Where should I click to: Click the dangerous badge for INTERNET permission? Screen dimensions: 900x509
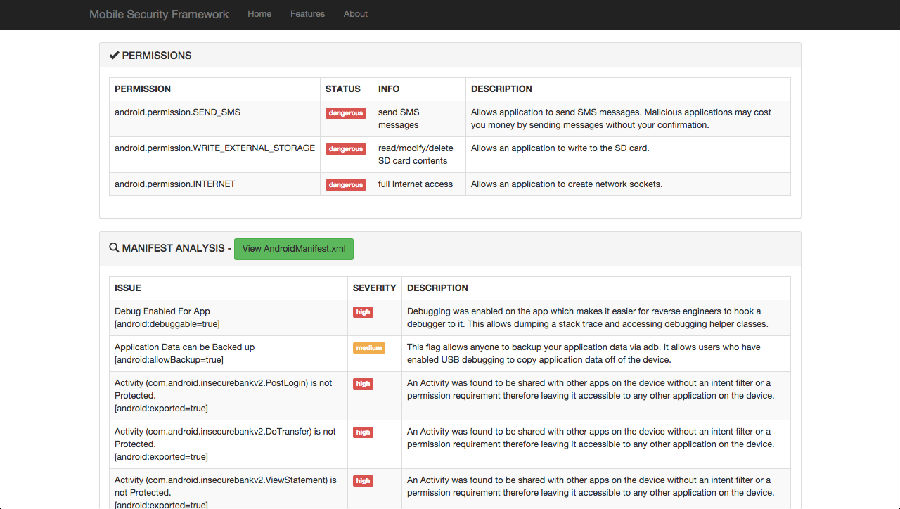click(346, 185)
